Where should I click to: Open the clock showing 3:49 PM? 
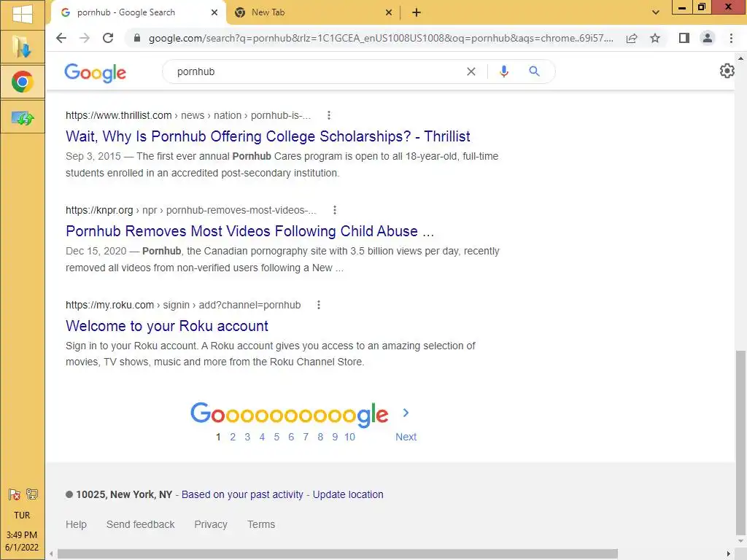(x=22, y=541)
